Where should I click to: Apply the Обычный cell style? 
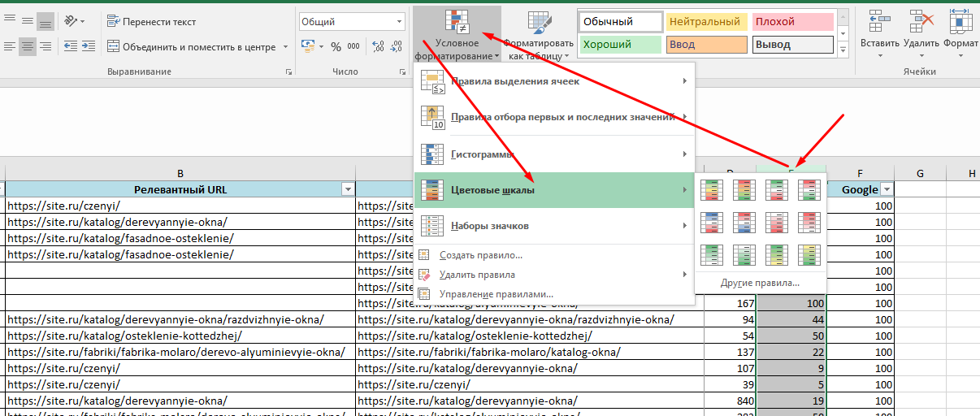pyautogui.click(x=620, y=22)
